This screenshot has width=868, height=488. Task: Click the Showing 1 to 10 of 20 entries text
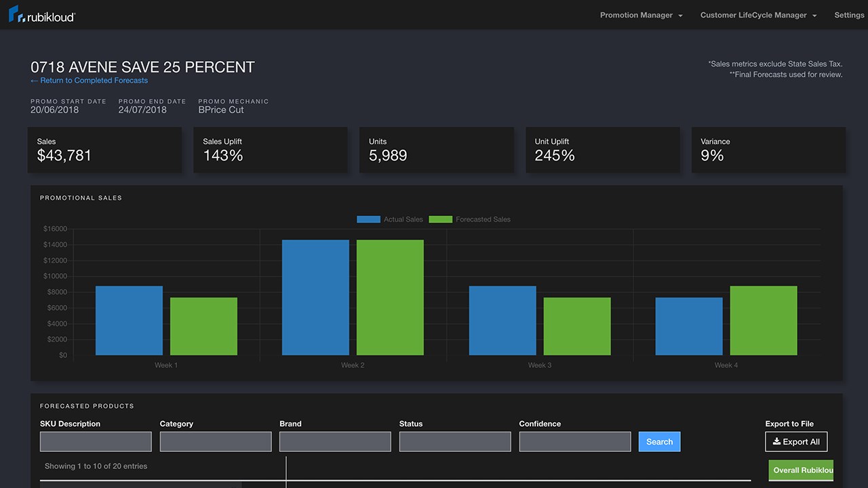point(96,466)
